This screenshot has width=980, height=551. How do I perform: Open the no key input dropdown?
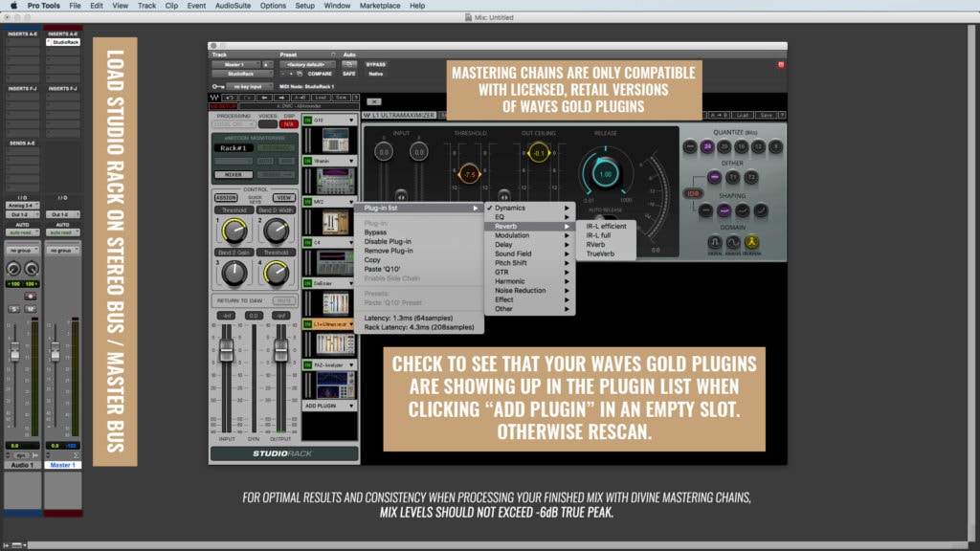tap(250, 86)
